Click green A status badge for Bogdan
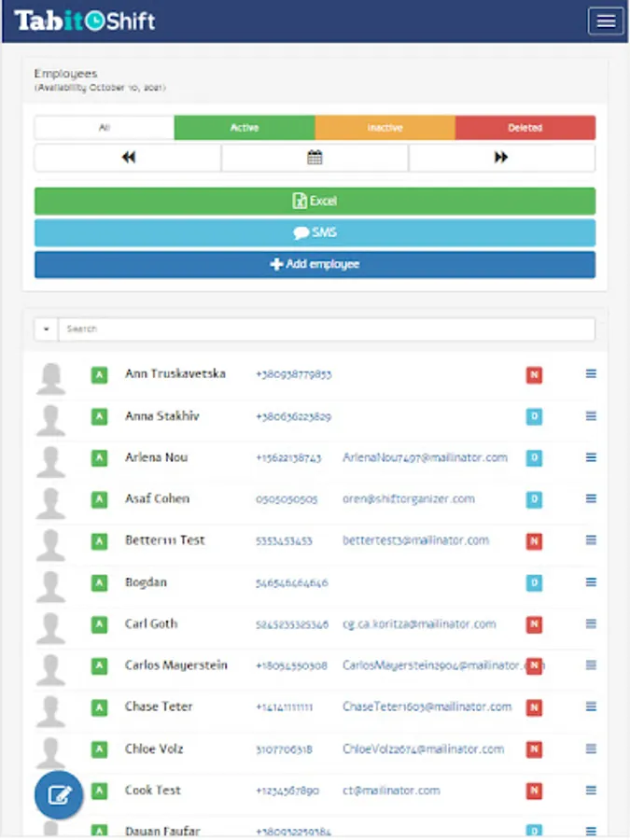 point(99,582)
